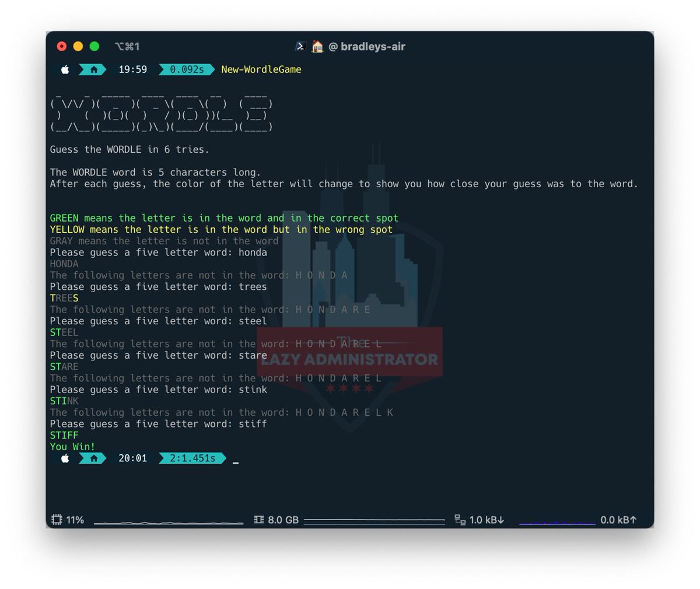This screenshot has height=589, width=700.
Task: Click the home segment in the 19:59 prompt
Action: click(93, 69)
